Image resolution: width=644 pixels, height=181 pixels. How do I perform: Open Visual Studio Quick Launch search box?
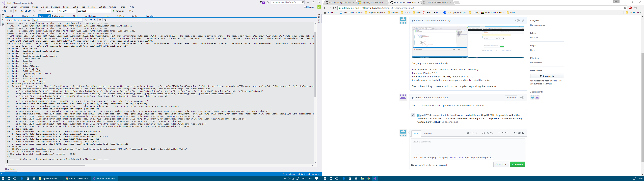[288, 3]
